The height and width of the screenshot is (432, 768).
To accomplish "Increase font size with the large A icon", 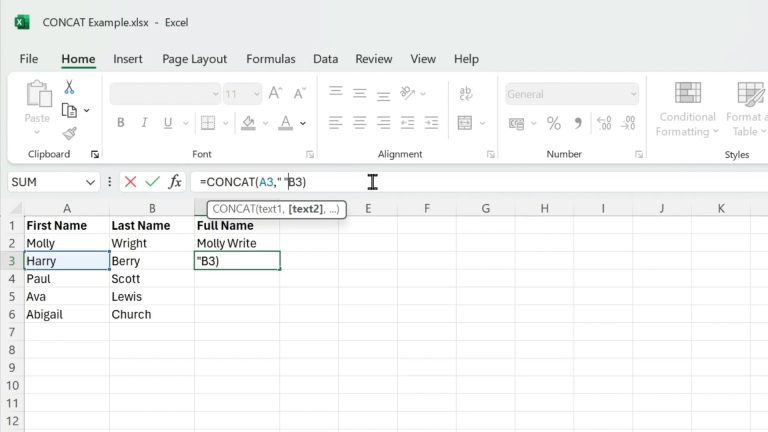I will pos(275,93).
